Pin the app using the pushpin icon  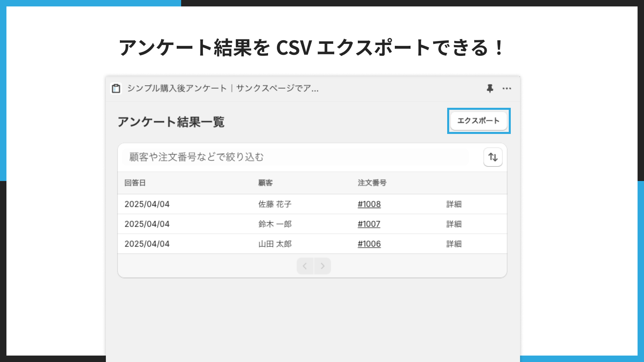tap(489, 88)
